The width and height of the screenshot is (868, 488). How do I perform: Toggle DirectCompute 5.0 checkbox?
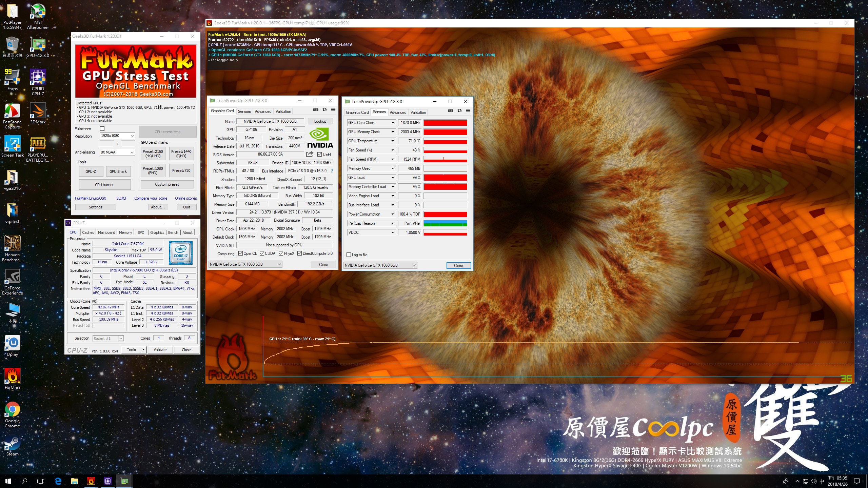point(299,253)
